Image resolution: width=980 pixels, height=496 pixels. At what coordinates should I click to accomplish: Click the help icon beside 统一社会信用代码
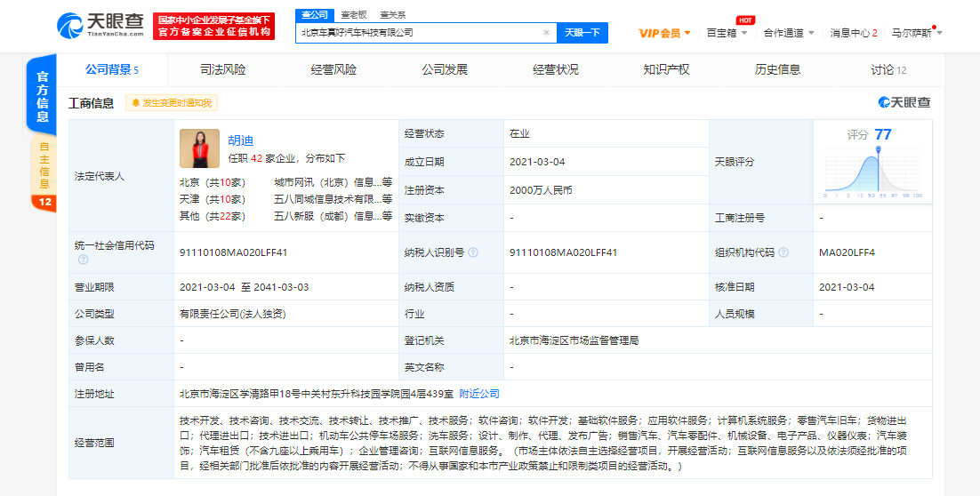coord(83,260)
